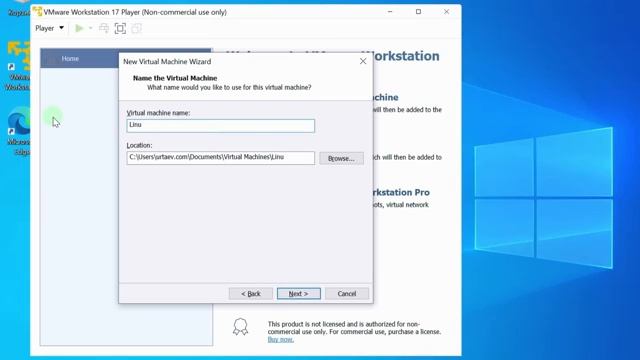Open the Buy now link
640x360 pixels.
281,340
